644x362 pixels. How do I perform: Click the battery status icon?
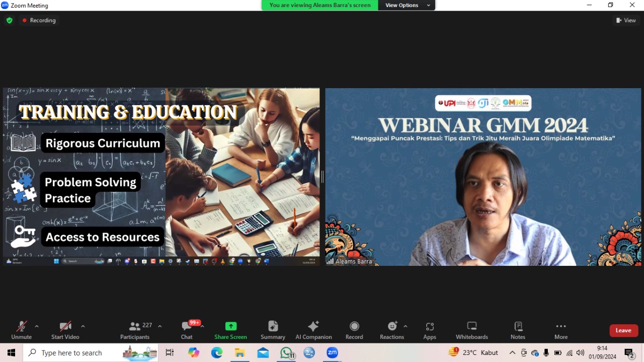click(557, 353)
